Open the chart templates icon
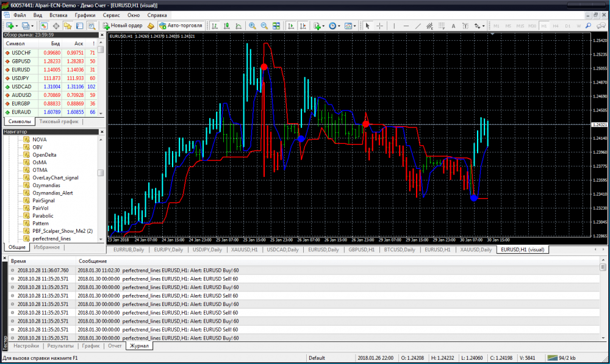Screen dimensions: 610x364 tap(348, 26)
